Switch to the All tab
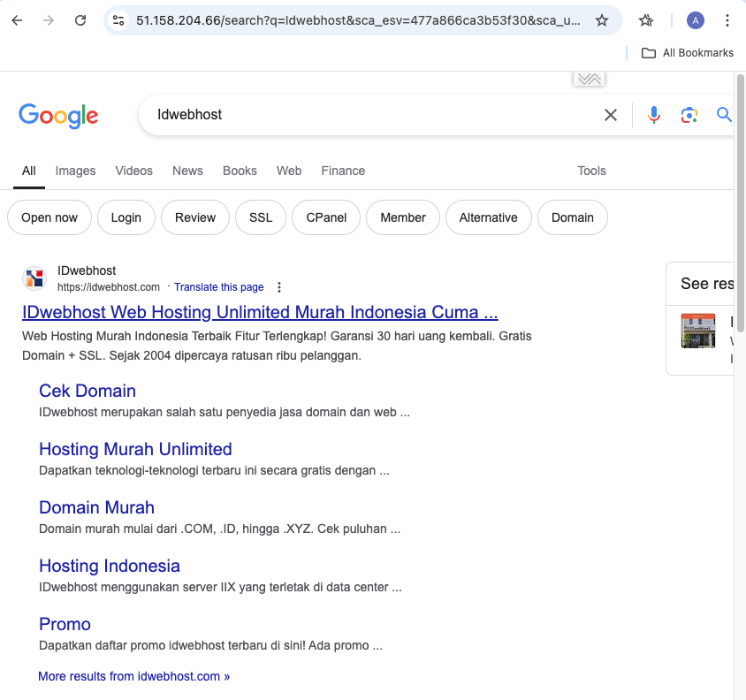The height and width of the screenshot is (700, 746). tap(29, 171)
